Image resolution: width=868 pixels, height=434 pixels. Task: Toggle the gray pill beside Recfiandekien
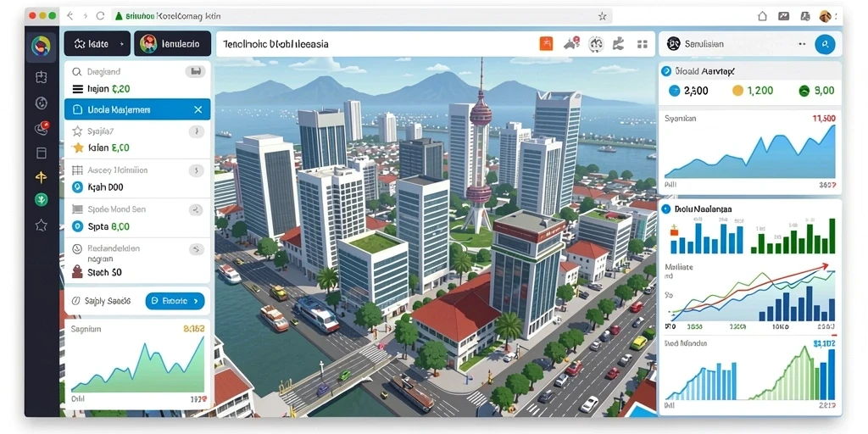click(x=197, y=248)
